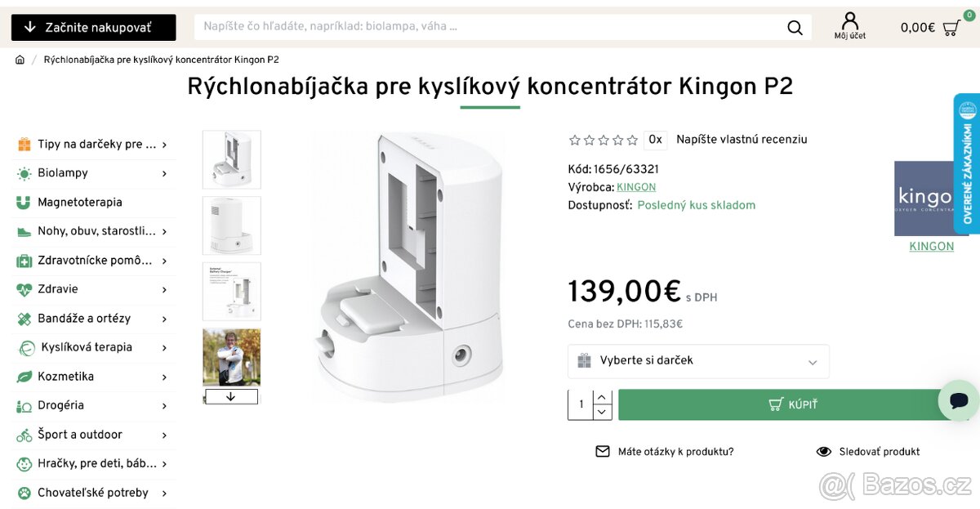
Task: Select the Biolampy category icon
Action: (23, 172)
